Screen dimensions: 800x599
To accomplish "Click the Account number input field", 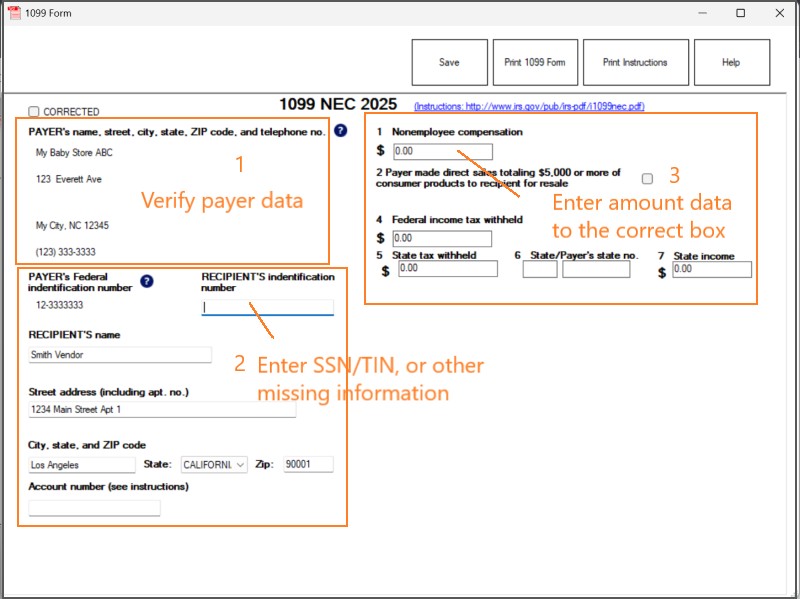I will [x=94, y=508].
